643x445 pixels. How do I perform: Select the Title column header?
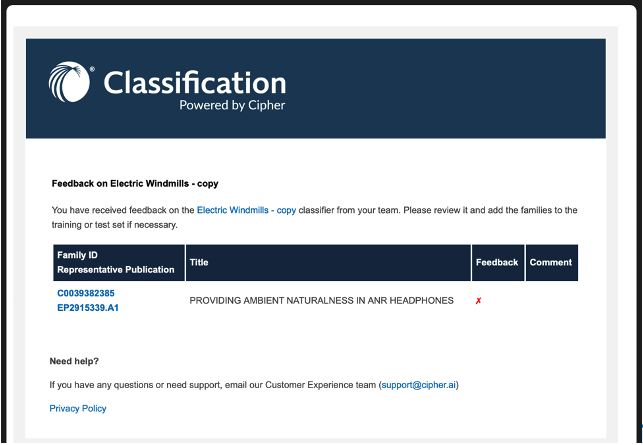tap(328, 262)
